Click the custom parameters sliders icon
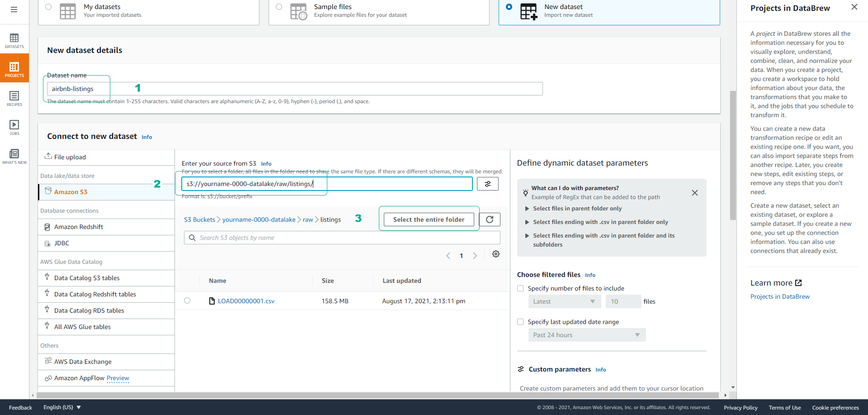868x415 pixels. (x=521, y=369)
